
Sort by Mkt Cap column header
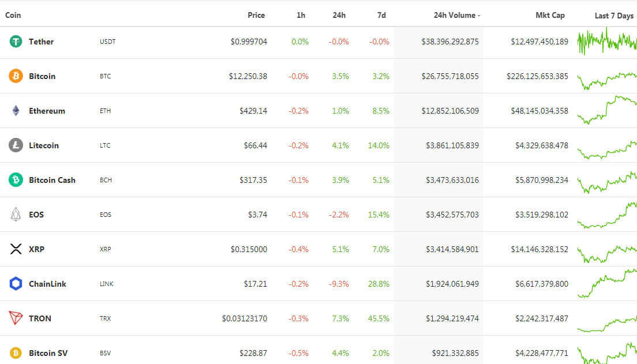point(550,16)
